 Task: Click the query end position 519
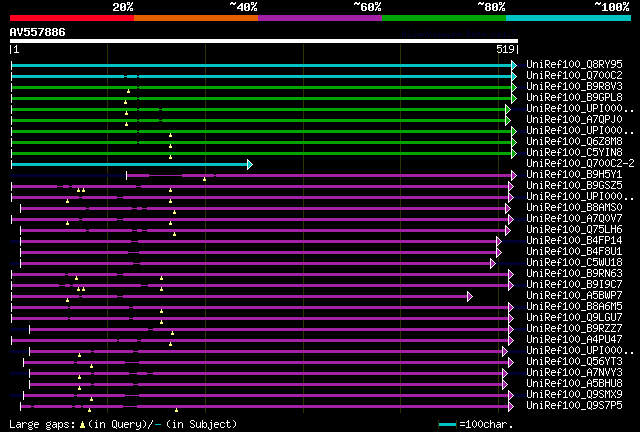click(505, 49)
